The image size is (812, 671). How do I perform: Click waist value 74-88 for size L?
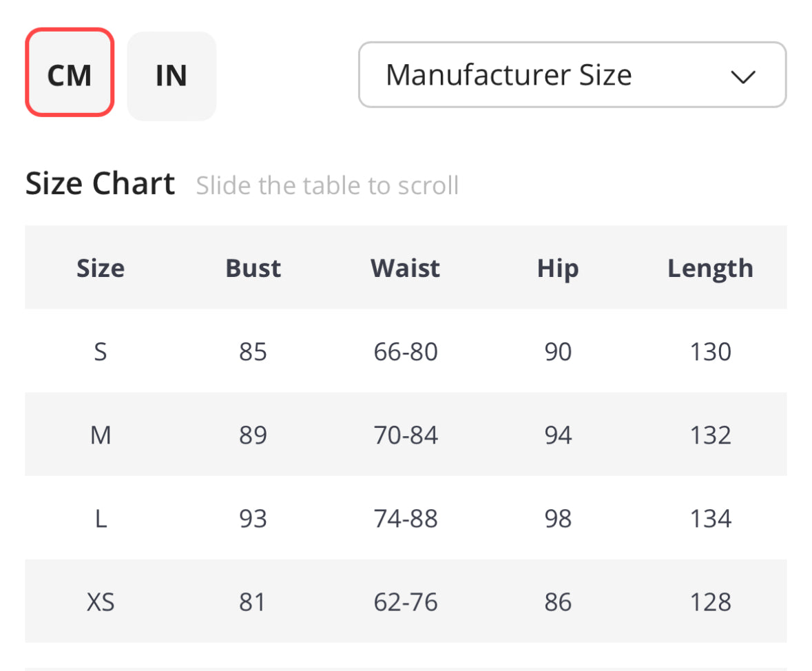pyautogui.click(x=406, y=519)
